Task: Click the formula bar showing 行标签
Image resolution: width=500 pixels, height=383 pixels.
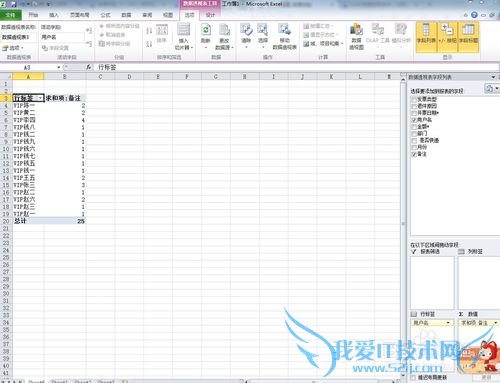Action: (297, 67)
